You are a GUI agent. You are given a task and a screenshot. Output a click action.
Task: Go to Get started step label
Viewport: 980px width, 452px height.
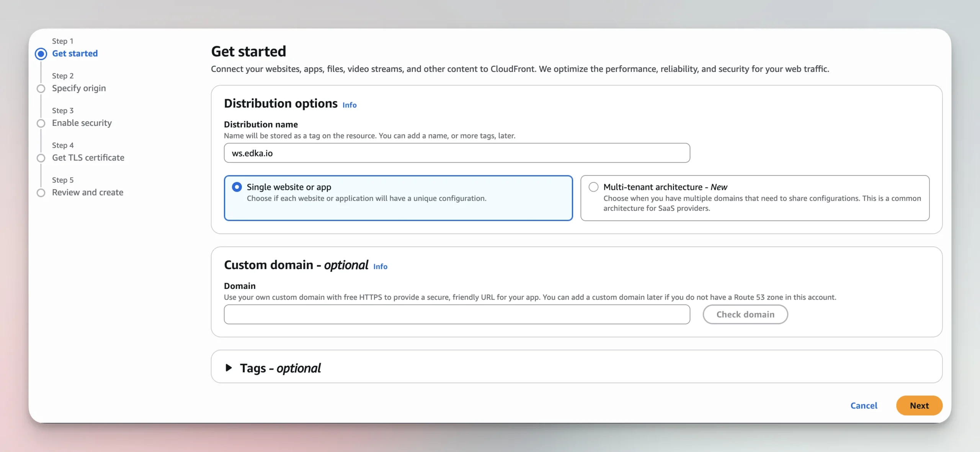tap(75, 54)
